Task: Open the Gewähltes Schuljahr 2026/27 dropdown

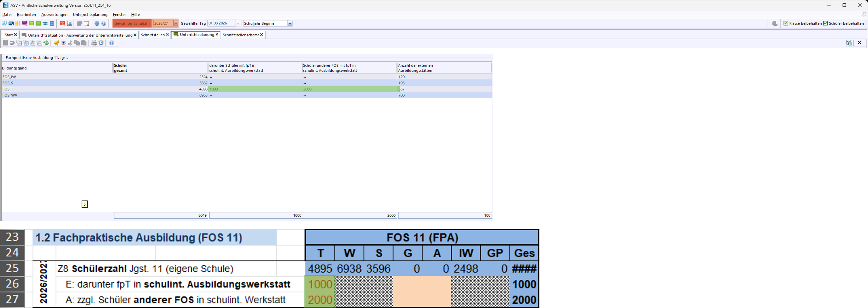Action: 176,23
